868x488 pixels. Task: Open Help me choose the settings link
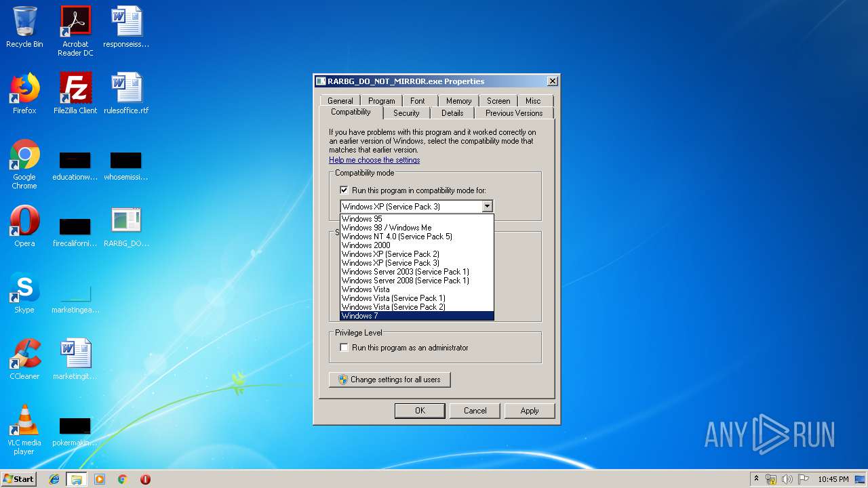tap(374, 160)
